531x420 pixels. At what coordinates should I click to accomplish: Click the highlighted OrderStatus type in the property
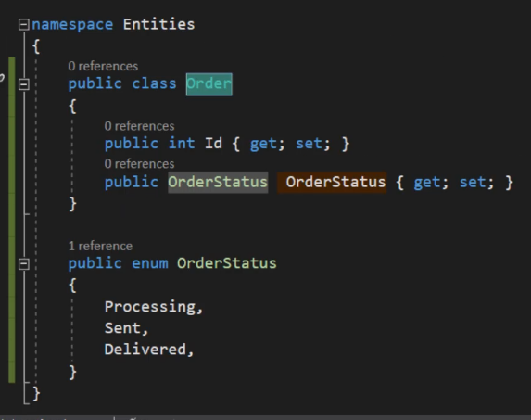click(x=218, y=183)
